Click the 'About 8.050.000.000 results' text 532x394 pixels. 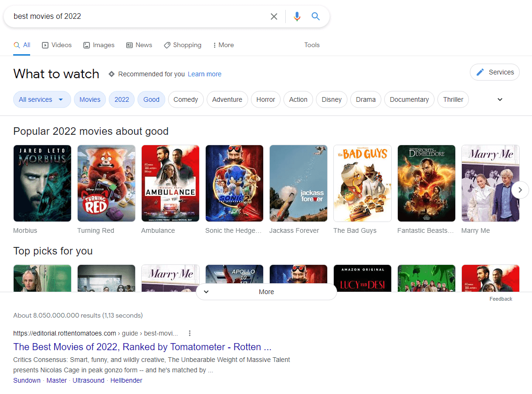tap(78, 316)
